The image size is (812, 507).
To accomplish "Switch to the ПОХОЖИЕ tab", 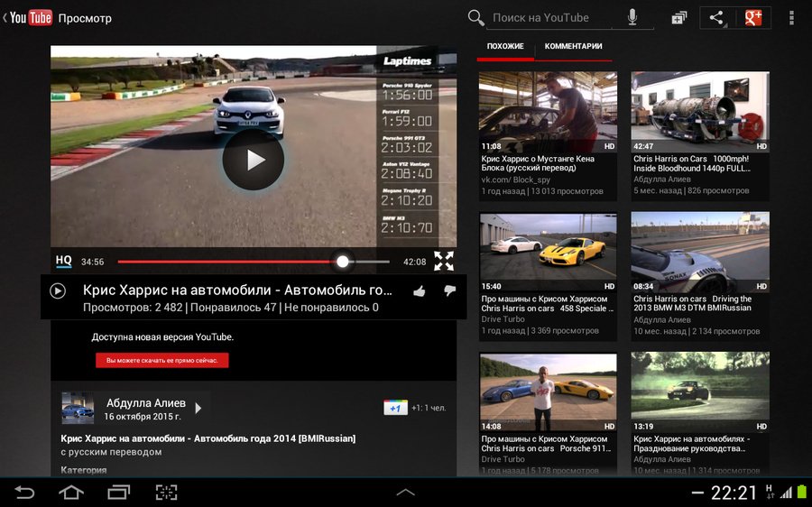I will point(505,46).
